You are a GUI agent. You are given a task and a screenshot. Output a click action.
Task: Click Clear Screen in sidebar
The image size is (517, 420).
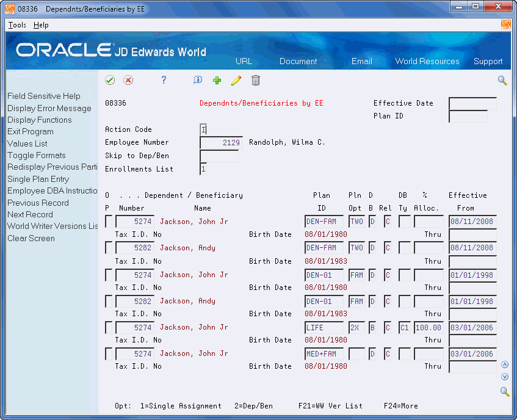[x=31, y=238]
